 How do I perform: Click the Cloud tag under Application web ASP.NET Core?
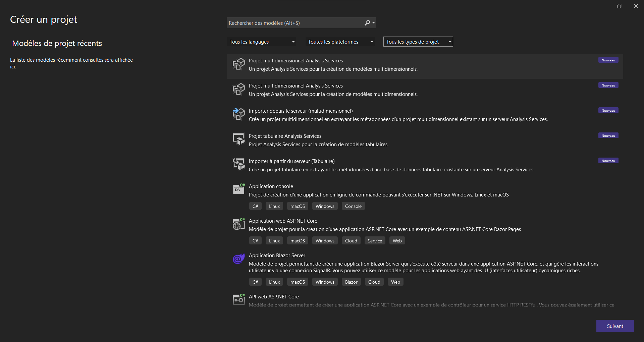[x=351, y=241]
